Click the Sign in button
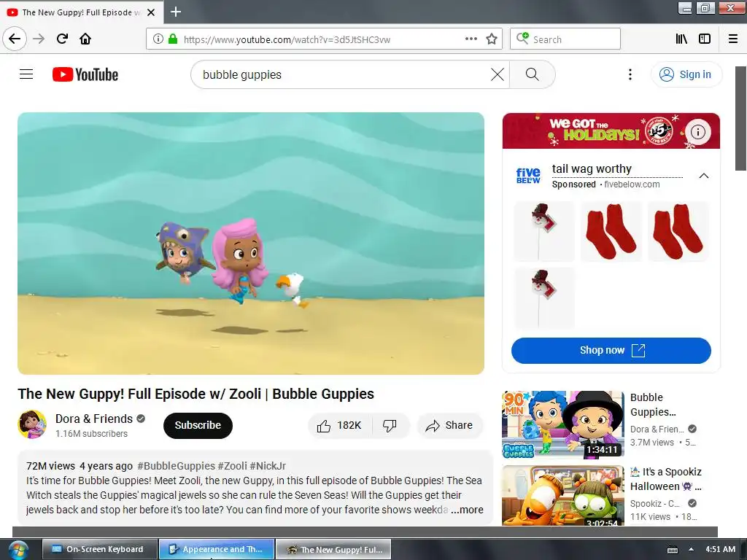This screenshot has height=560, width=747. click(x=686, y=74)
